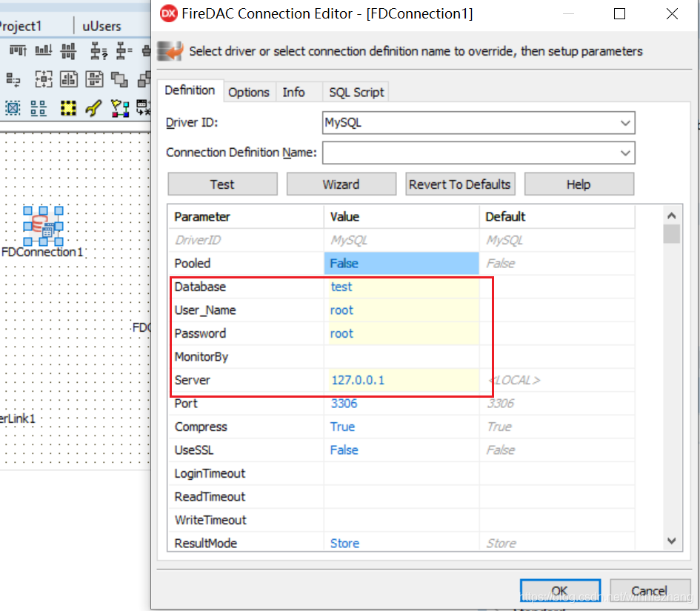
Task: Click the dashed crossed-box selection icon
Action: [x=13, y=108]
